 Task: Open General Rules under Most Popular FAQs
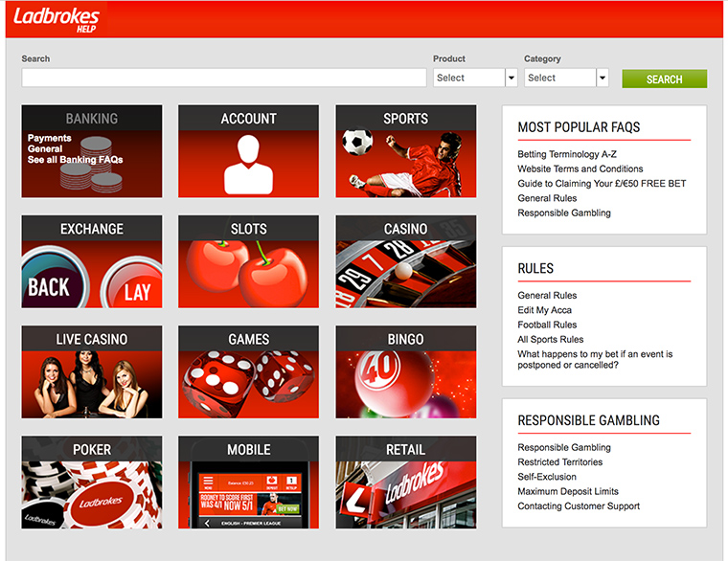(547, 198)
